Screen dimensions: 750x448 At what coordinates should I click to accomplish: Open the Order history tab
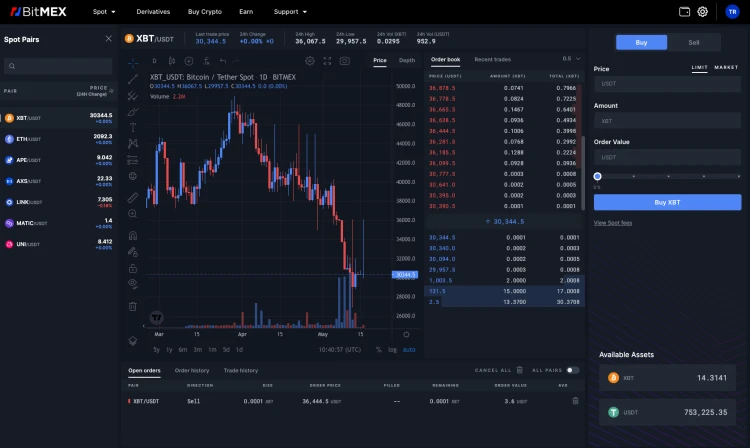pos(192,371)
